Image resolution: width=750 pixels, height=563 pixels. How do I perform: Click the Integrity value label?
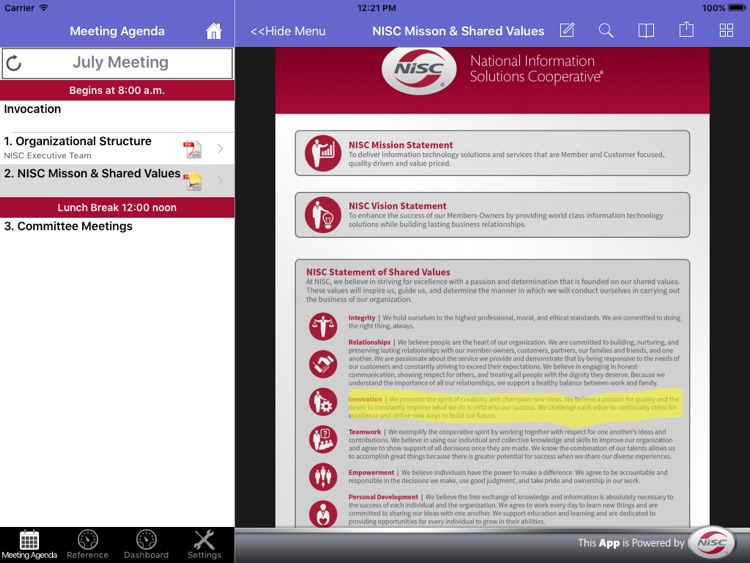362,318
